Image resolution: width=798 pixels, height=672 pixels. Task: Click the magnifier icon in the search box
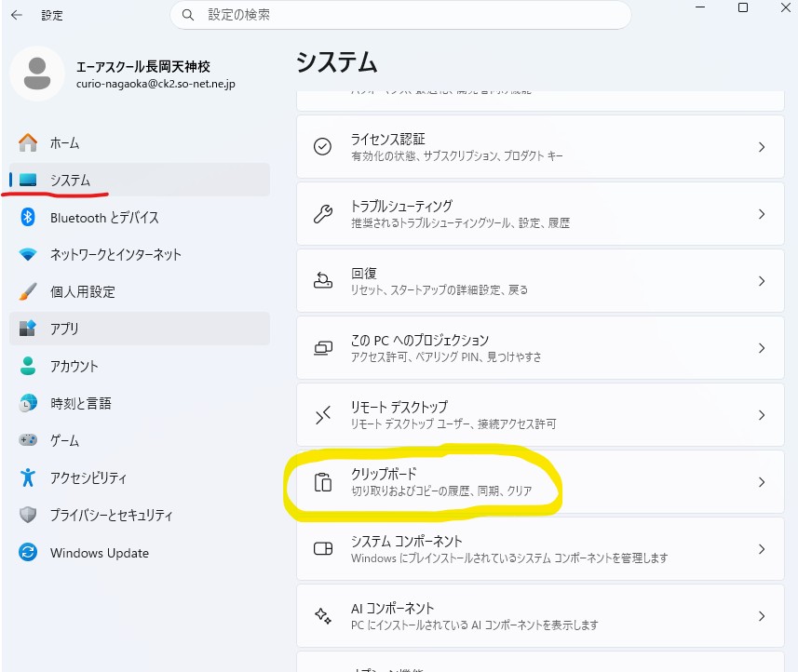(x=189, y=15)
